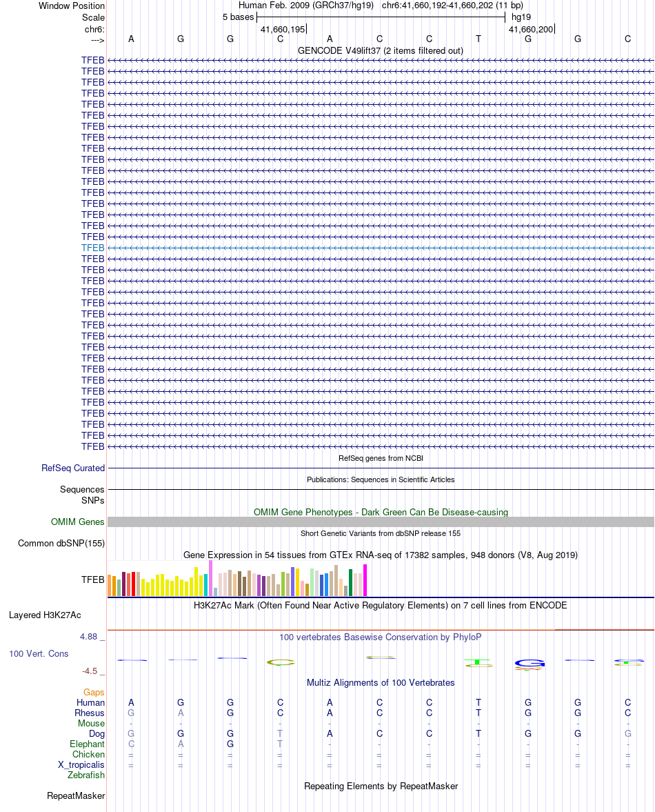Select the Rhesus species label
655x812 pixels.
click(x=90, y=713)
